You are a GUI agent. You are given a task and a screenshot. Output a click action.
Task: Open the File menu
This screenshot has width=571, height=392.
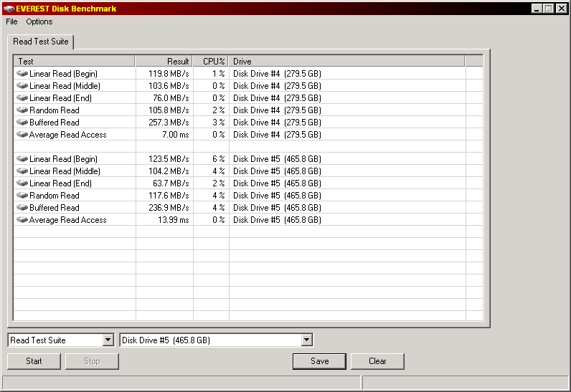(x=11, y=21)
